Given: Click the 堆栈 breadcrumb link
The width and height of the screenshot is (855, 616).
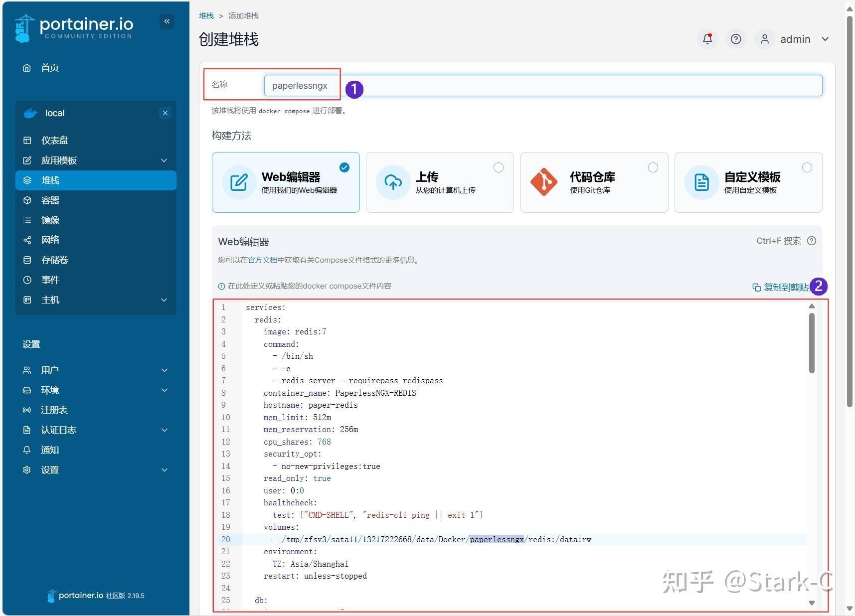Looking at the screenshot, I should [206, 16].
